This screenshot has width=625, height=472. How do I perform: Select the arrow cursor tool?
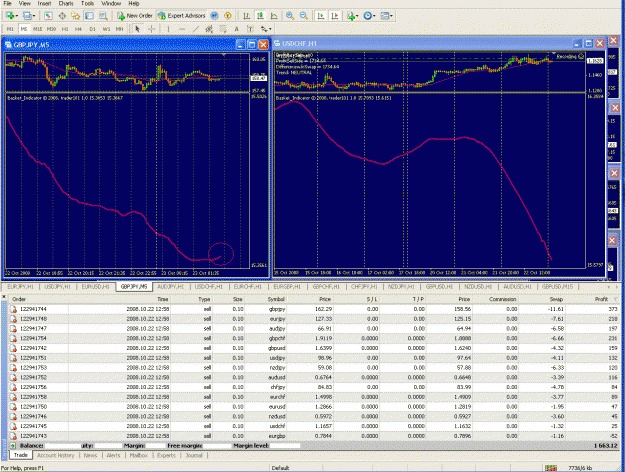pyautogui.click(x=138, y=29)
